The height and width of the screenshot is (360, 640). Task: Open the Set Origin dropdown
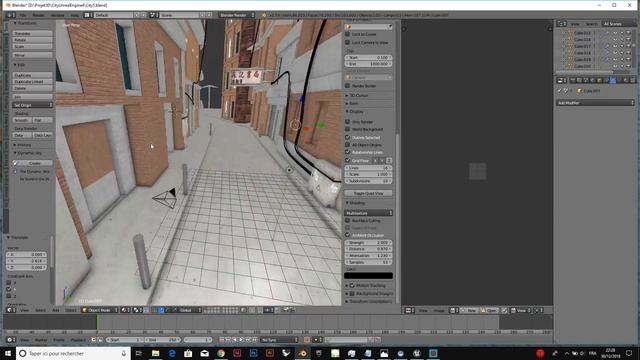[x=32, y=105]
